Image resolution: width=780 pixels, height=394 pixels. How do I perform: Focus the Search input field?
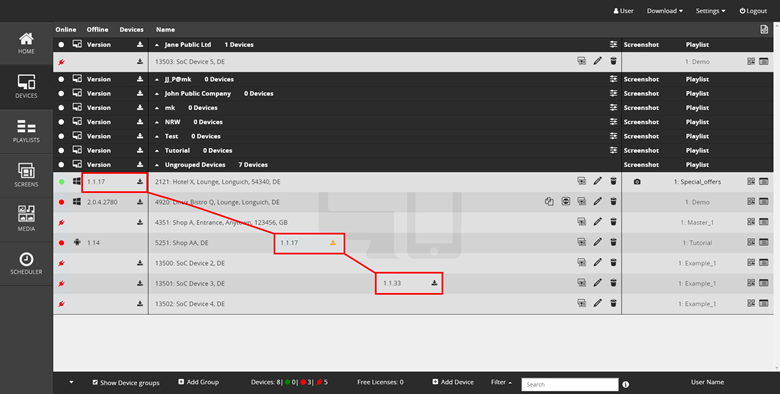coord(570,385)
